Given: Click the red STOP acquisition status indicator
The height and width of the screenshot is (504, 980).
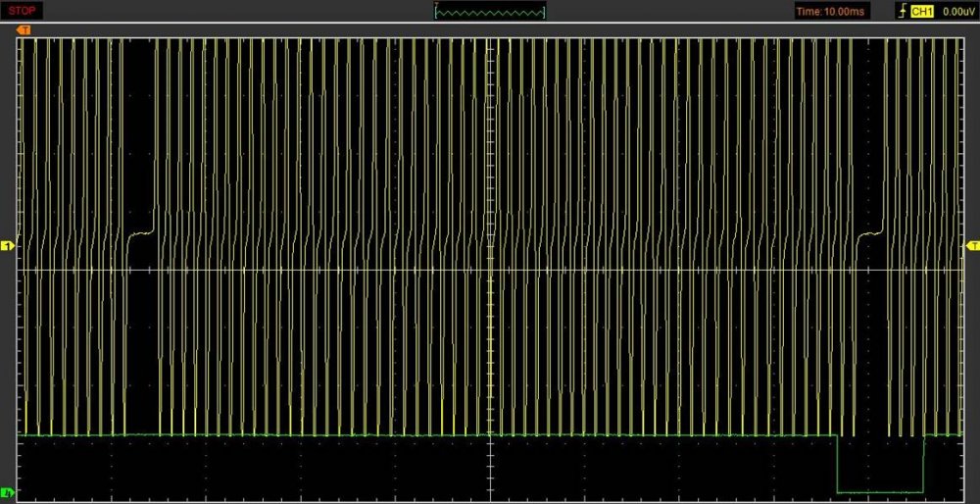Looking at the screenshot, I should (22, 11).
